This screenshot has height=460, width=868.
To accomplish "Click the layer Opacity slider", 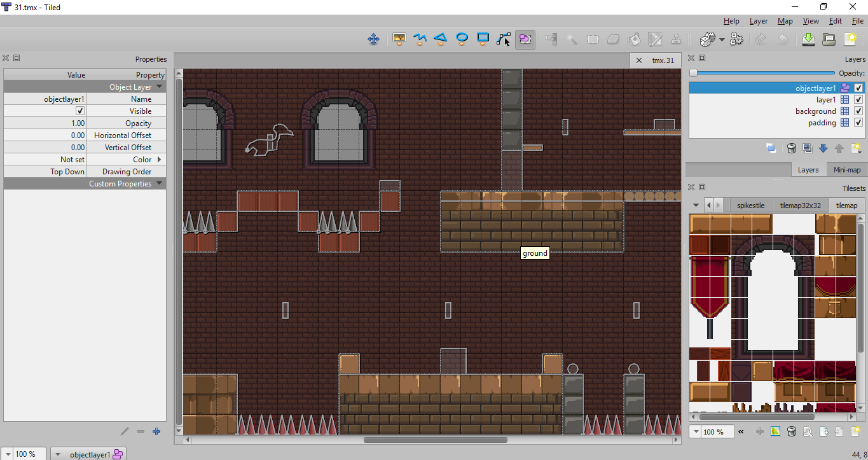I will (763, 74).
